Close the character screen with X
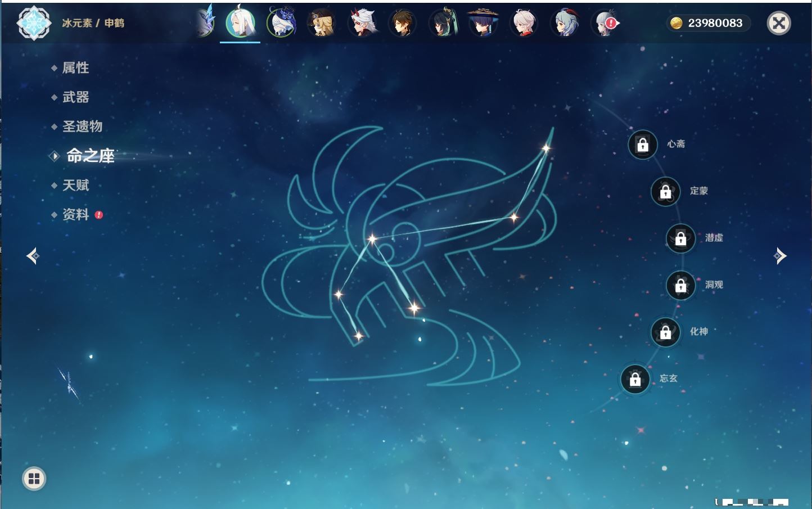The width and height of the screenshot is (812, 509). click(779, 23)
